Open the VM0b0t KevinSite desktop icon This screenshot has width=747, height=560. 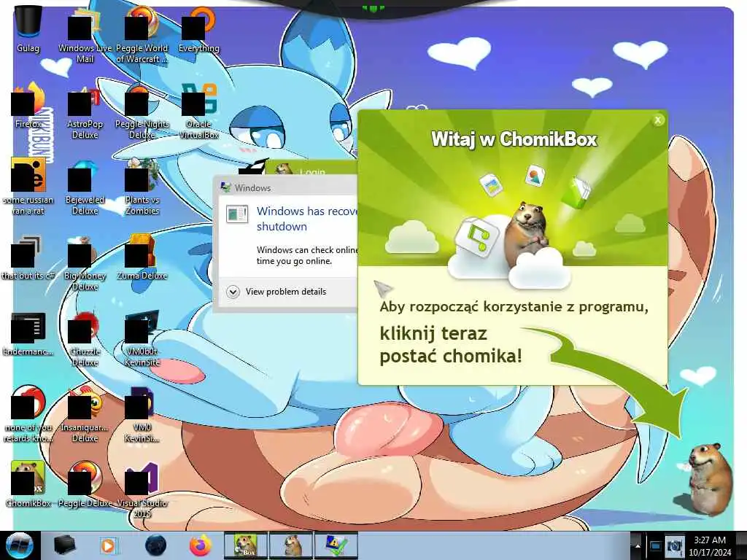(142, 339)
